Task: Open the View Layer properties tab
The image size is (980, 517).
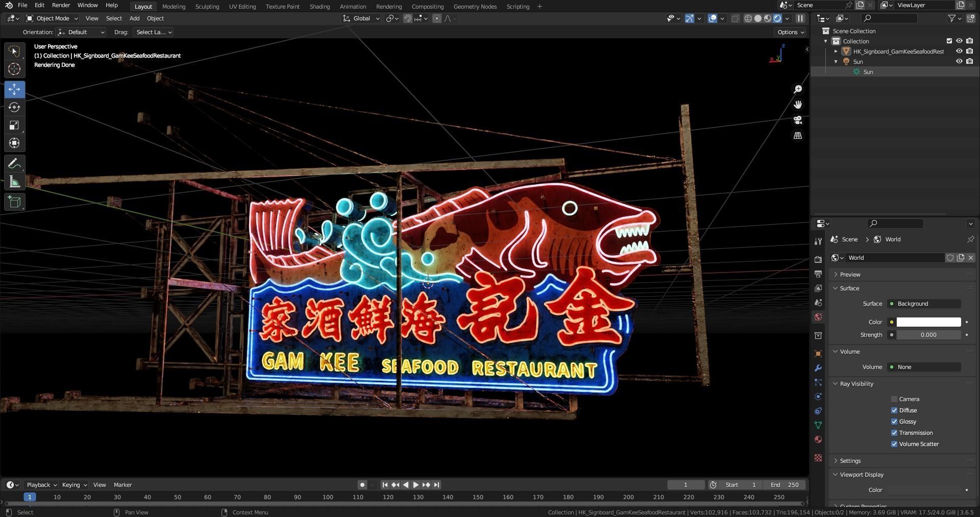Action: click(818, 288)
